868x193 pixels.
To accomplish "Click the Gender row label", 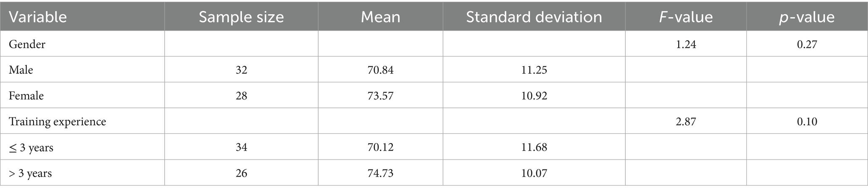I will pos(27,44).
